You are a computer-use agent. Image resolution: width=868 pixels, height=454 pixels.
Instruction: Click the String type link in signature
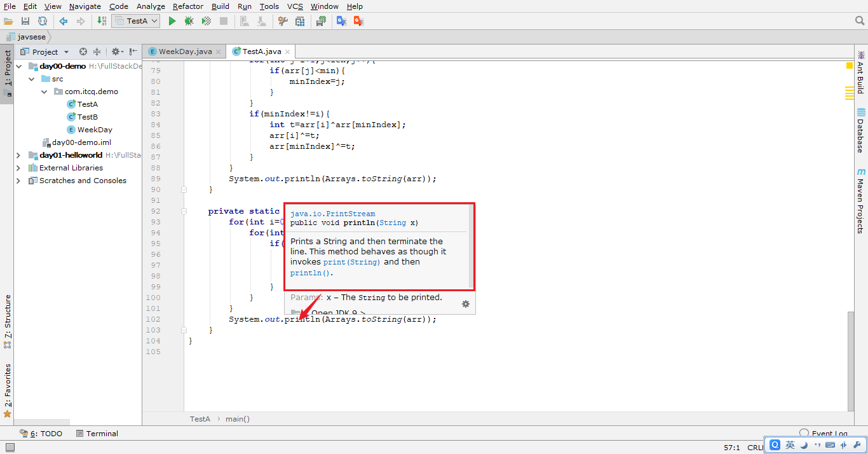392,223
